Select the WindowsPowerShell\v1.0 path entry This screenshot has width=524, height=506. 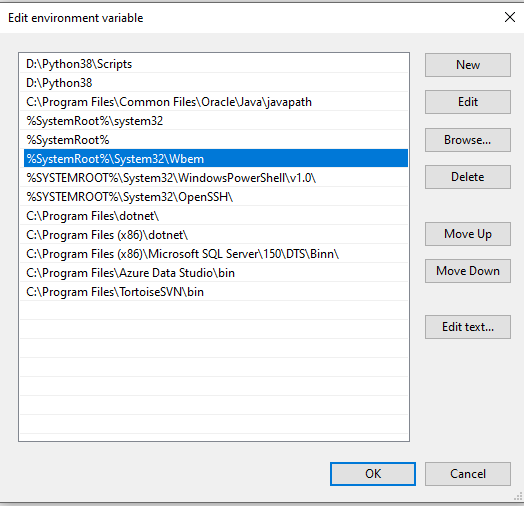(x=216, y=178)
